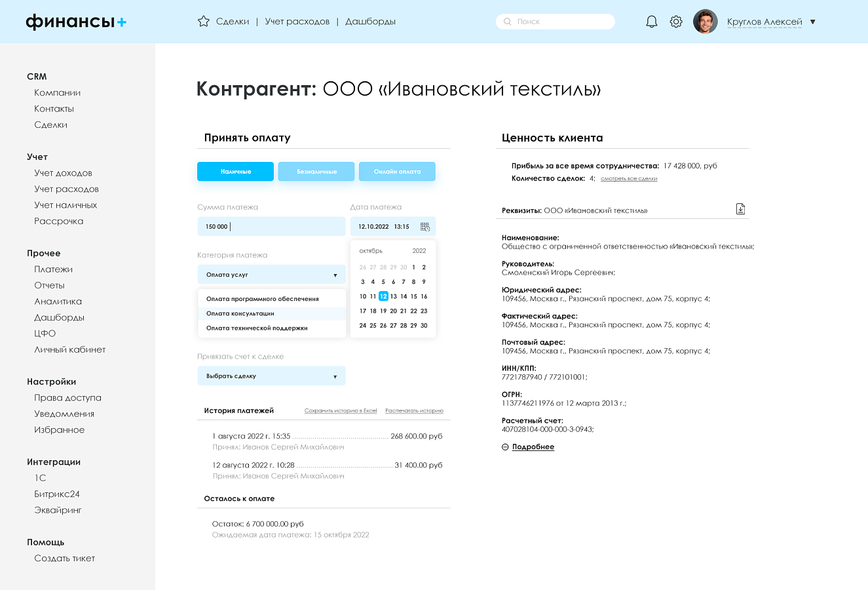
Task: Choose Оплата консультации option
Action: pos(272,313)
